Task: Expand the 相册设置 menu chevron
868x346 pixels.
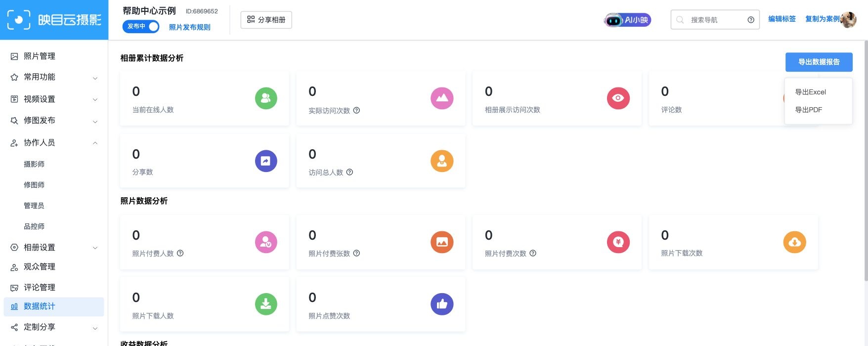Action: (95, 248)
